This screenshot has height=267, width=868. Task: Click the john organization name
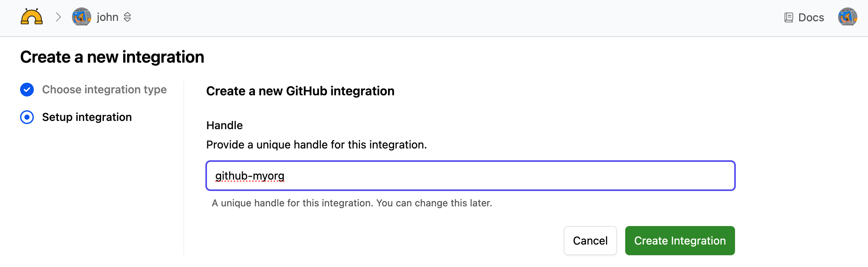pyautogui.click(x=107, y=17)
